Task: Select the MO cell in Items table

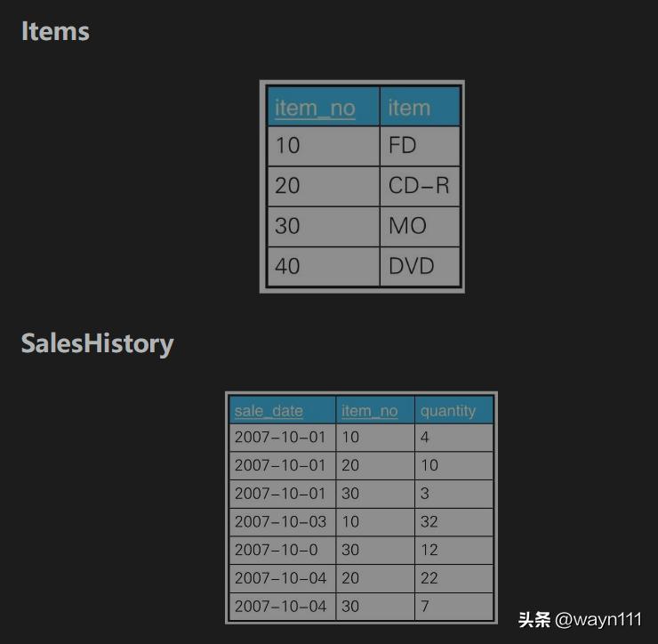Action: click(x=408, y=226)
